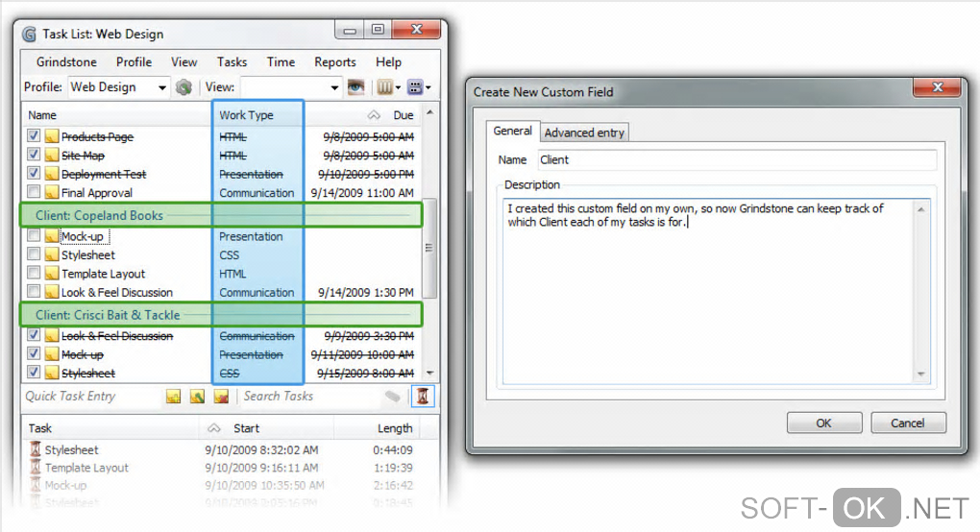Click the profile settings gear icon
980x532 pixels.
[184, 87]
